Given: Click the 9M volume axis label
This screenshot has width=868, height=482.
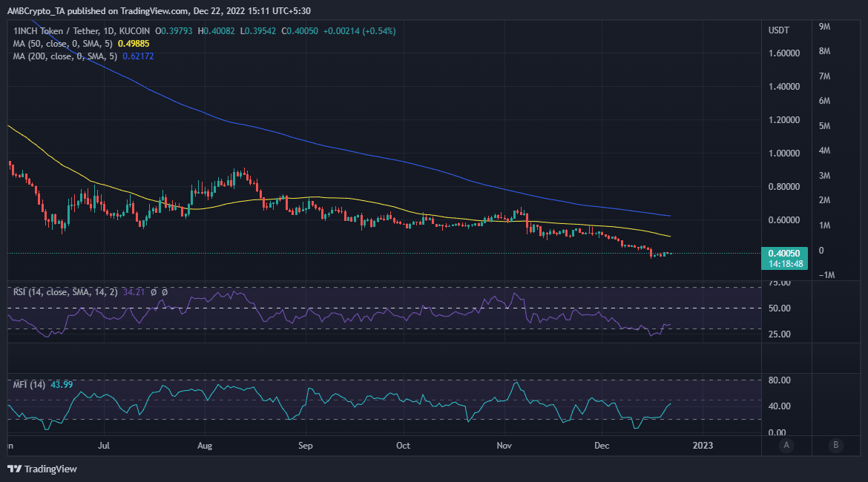Looking at the screenshot, I should click(x=824, y=27).
